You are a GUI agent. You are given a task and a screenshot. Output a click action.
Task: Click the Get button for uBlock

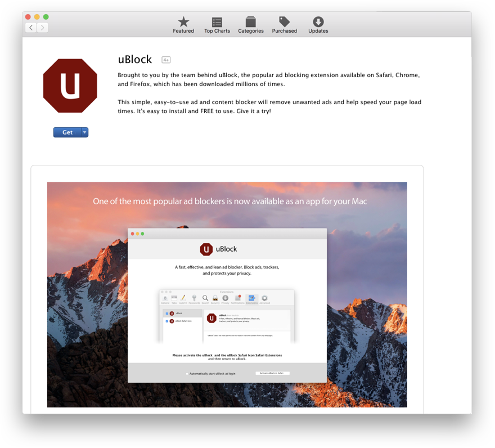point(67,132)
